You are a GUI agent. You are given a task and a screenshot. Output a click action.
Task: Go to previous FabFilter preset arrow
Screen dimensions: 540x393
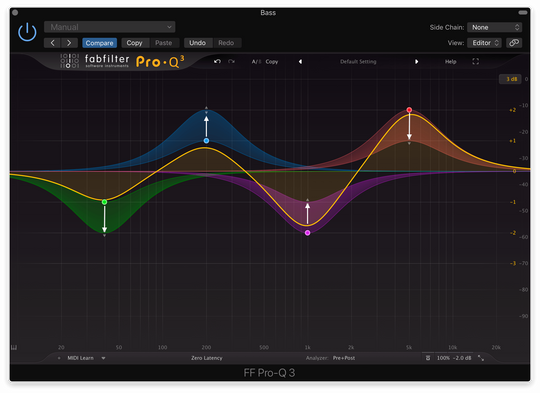click(x=300, y=62)
